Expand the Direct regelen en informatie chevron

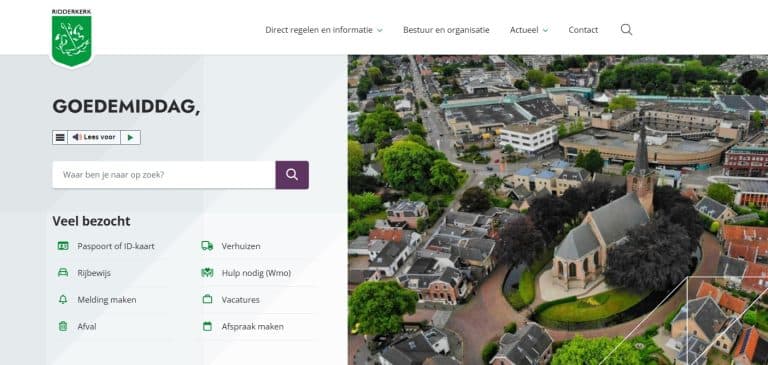coord(380,30)
